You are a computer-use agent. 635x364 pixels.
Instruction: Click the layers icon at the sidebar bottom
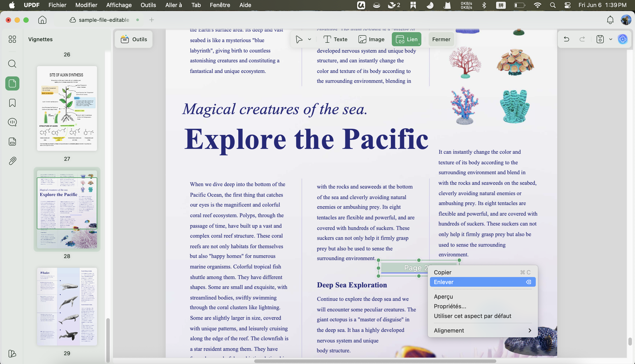12,353
